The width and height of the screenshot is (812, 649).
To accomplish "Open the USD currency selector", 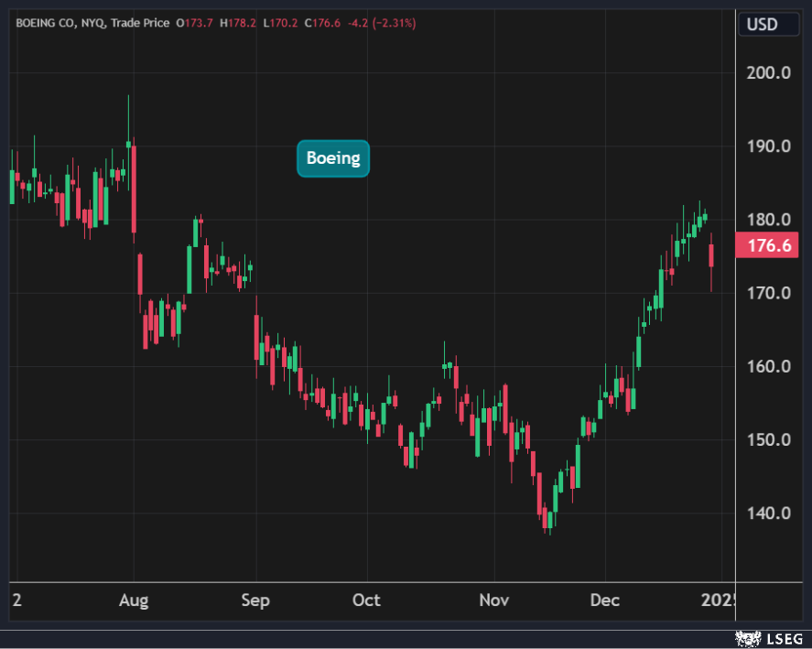I will coord(761,23).
